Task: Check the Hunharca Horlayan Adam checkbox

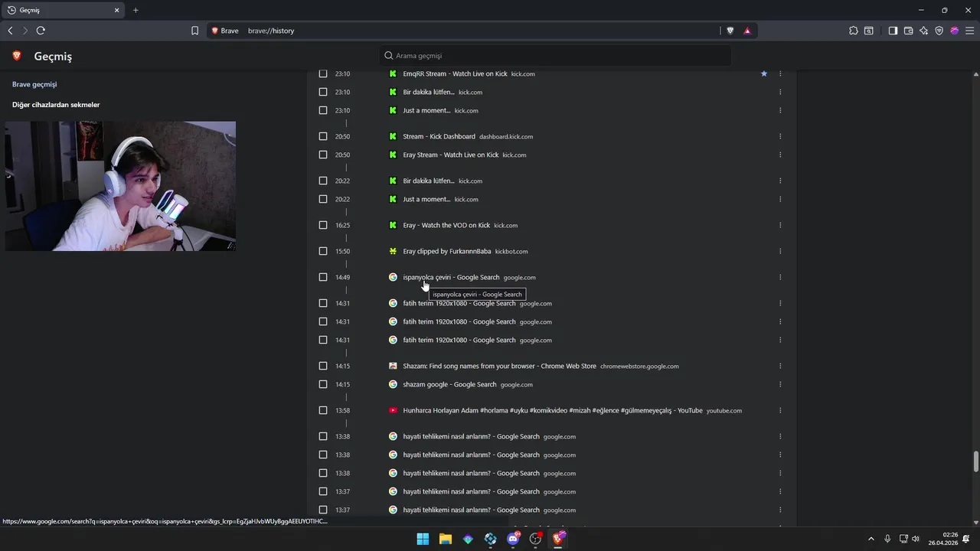Action: coord(323,410)
